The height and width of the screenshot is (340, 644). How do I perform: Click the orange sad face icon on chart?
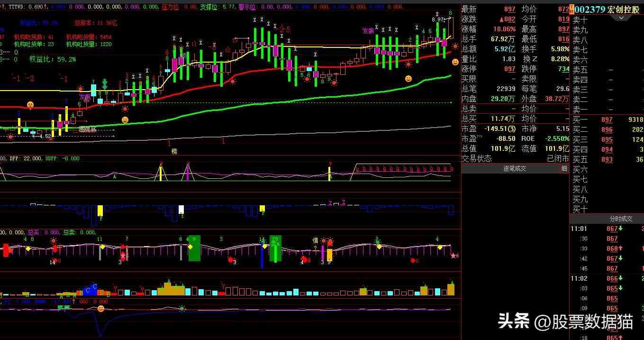coord(30,104)
